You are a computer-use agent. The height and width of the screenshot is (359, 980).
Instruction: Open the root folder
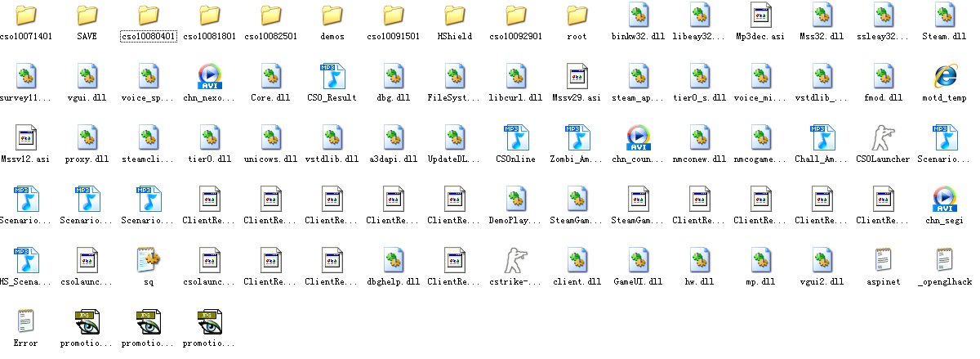point(577,16)
